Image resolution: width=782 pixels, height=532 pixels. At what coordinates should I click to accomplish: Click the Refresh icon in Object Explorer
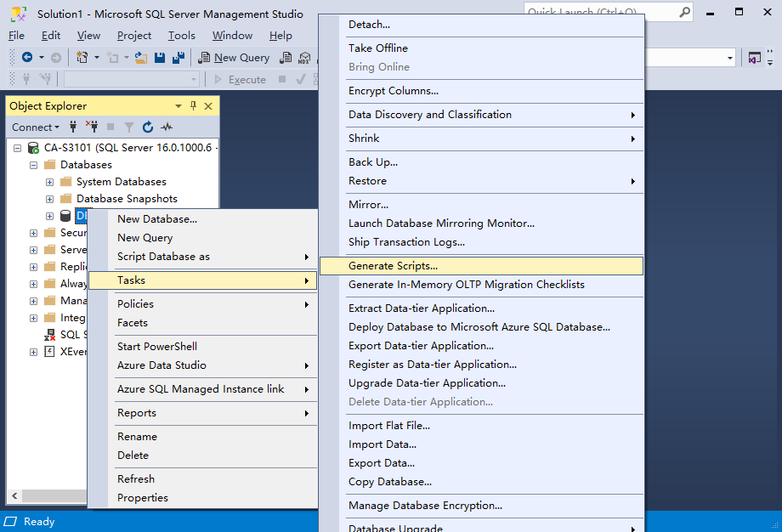pyautogui.click(x=148, y=127)
